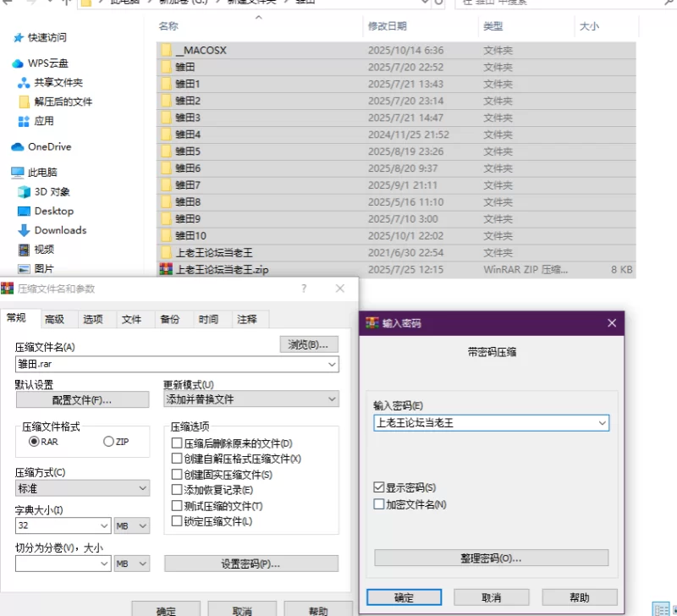Image resolution: width=677 pixels, height=616 pixels.
Task: Click 浏览(B)... button
Action: [309, 344]
